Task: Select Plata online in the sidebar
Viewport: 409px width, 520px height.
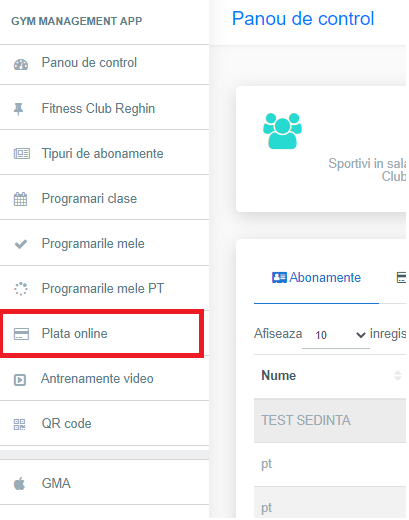Action: pyautogui.click(x=104, y=333)
